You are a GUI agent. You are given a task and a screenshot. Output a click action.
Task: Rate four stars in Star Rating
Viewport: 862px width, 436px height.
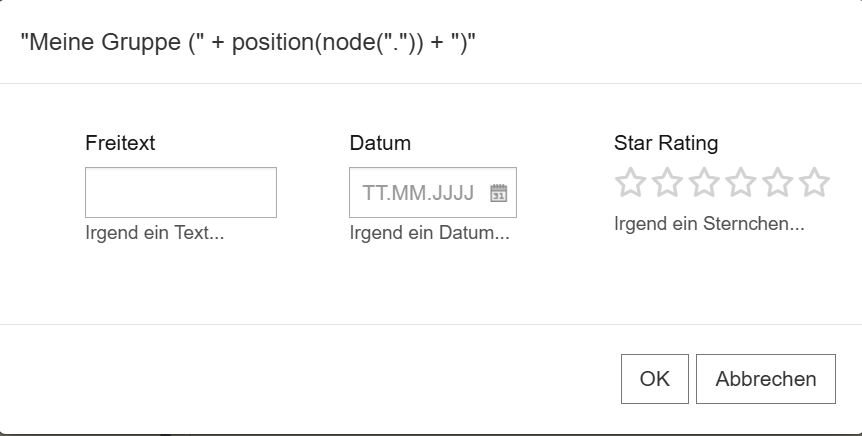point(741,183)
